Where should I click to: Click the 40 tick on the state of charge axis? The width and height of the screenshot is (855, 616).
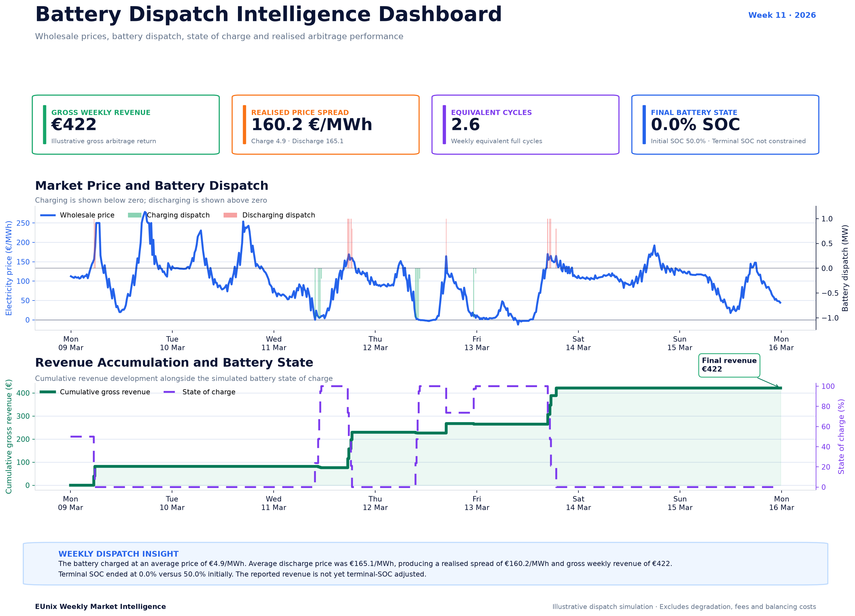pyautogui.click(x=826, y=447)
